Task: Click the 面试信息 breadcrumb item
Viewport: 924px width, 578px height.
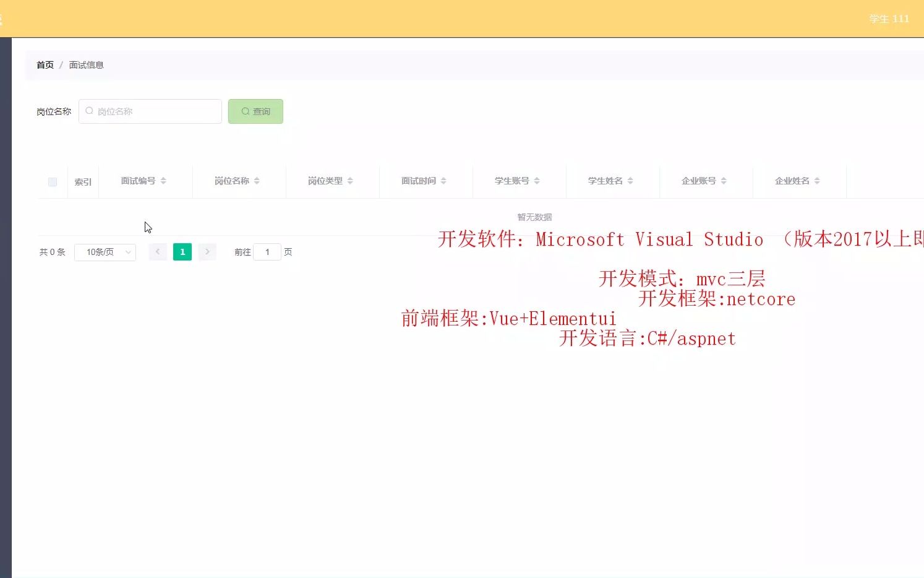Action: point(86,65)
